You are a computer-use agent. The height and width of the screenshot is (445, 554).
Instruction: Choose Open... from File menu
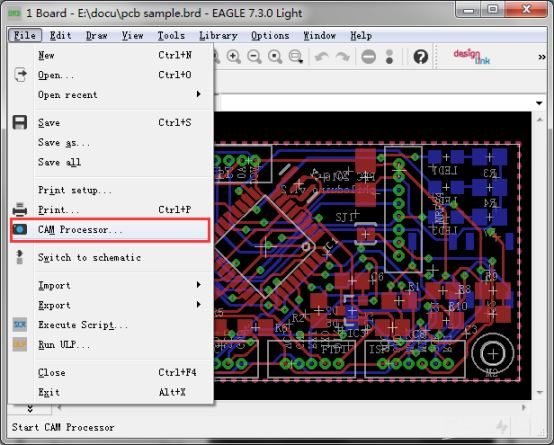111,75
